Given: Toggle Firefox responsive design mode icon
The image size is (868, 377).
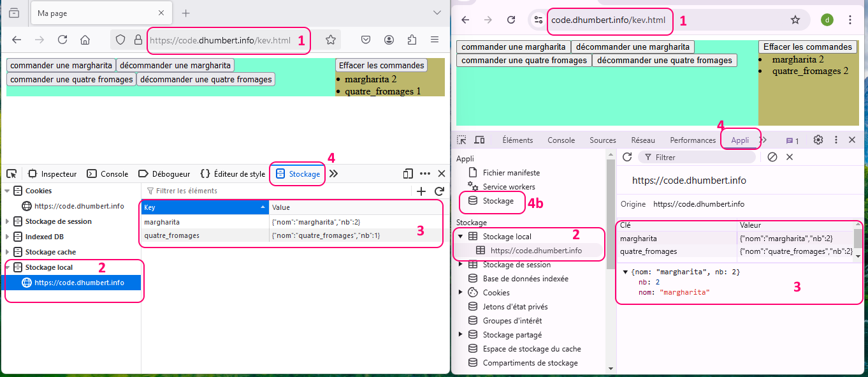Looking at the screenshot, I should click(408, 174).
